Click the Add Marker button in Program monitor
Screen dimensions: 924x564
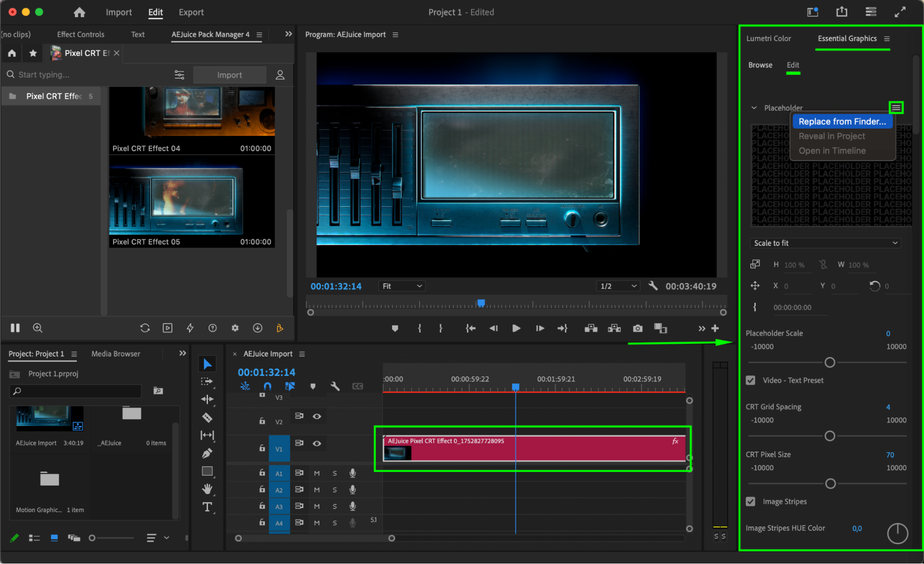click(x=395, y=328)
